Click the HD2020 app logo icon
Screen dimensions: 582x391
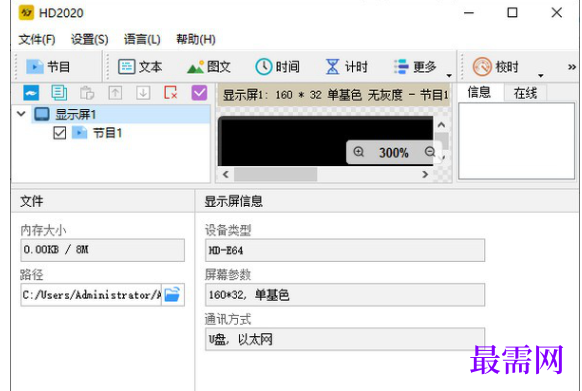point(26,12)
